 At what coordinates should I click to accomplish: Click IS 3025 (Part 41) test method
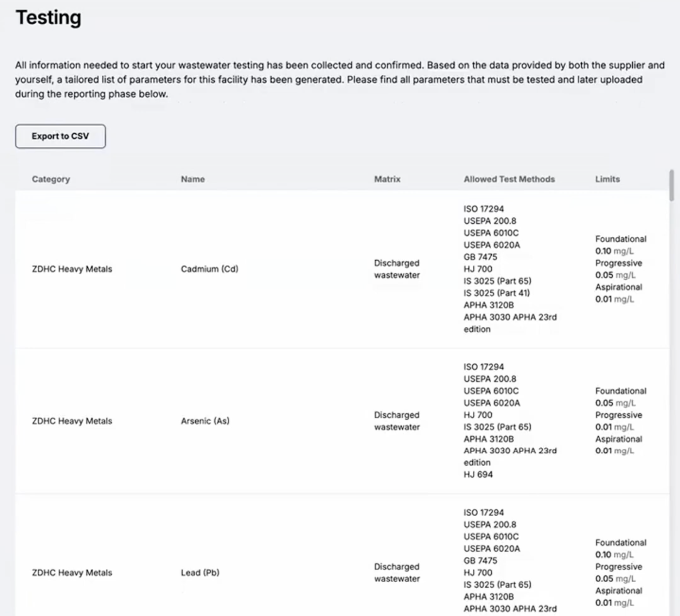(x=497, y=293)
